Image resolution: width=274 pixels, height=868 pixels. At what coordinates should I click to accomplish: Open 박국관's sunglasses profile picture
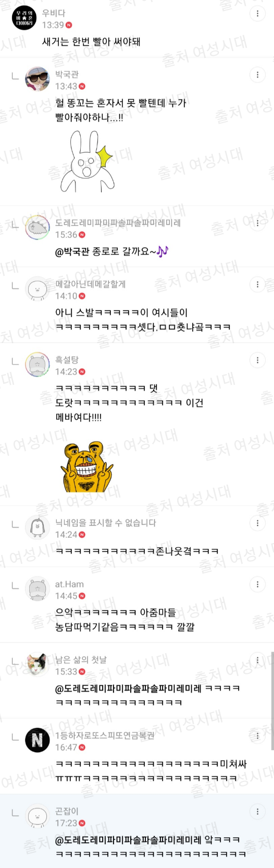[38, 79]
